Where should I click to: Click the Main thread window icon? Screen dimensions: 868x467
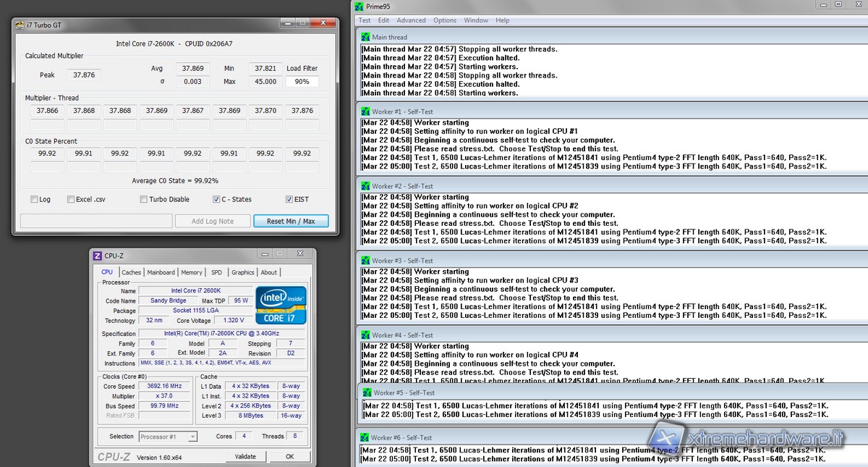click(x=365, y=37)
